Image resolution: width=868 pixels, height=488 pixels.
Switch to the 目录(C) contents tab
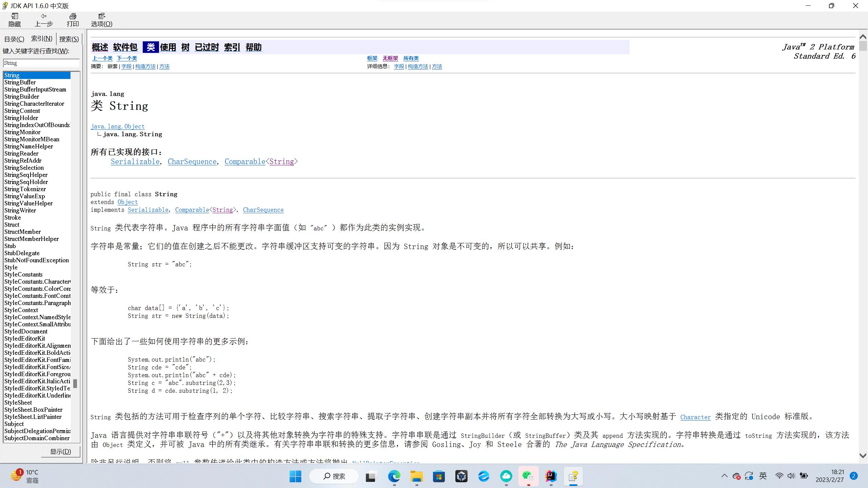(14, 39)
